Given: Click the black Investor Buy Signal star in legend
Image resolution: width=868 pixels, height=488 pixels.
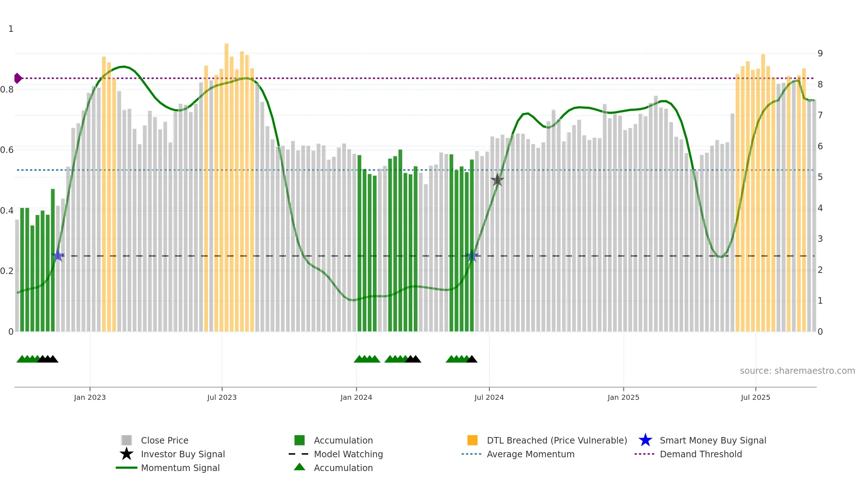Looking at the screenshot, I should point(127,454).
